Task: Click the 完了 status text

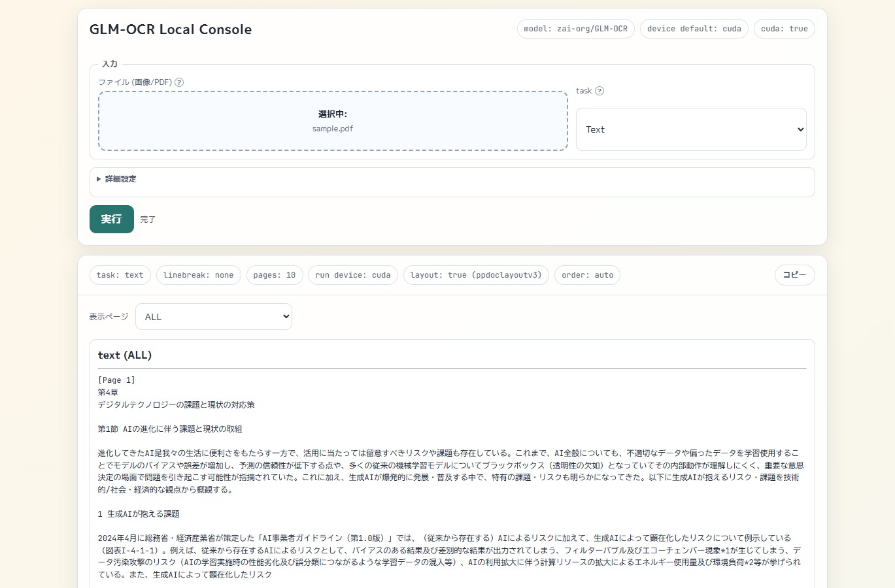Action: click(147, 219)
